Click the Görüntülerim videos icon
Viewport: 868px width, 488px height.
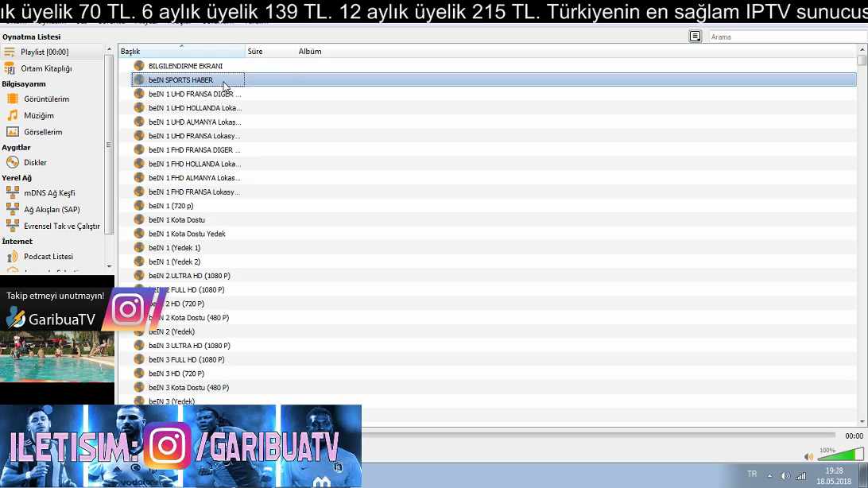pos(12,99)
